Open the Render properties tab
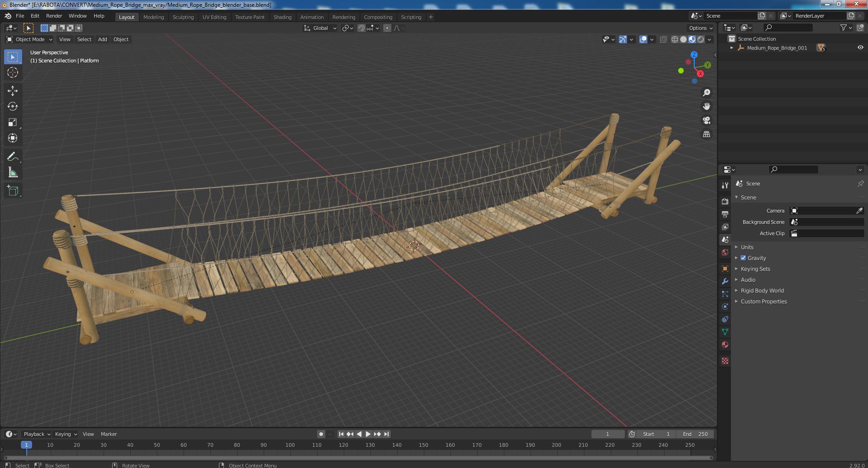 click(x=725, y=201)
